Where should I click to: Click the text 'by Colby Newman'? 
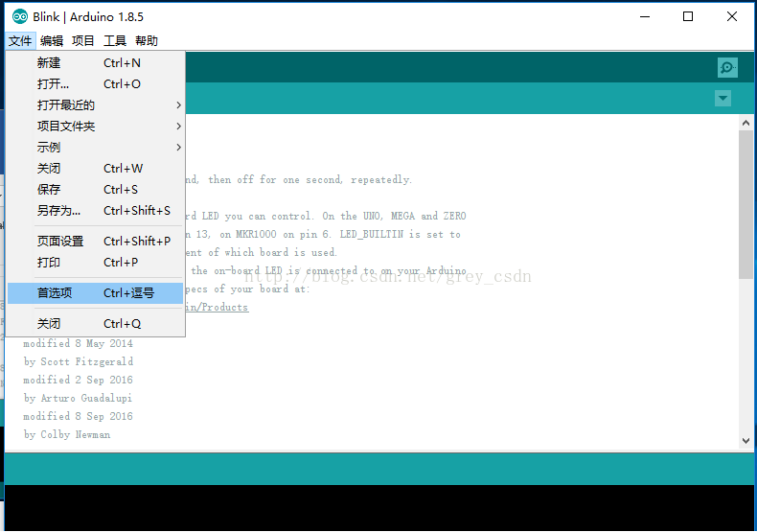click(67, 434)
